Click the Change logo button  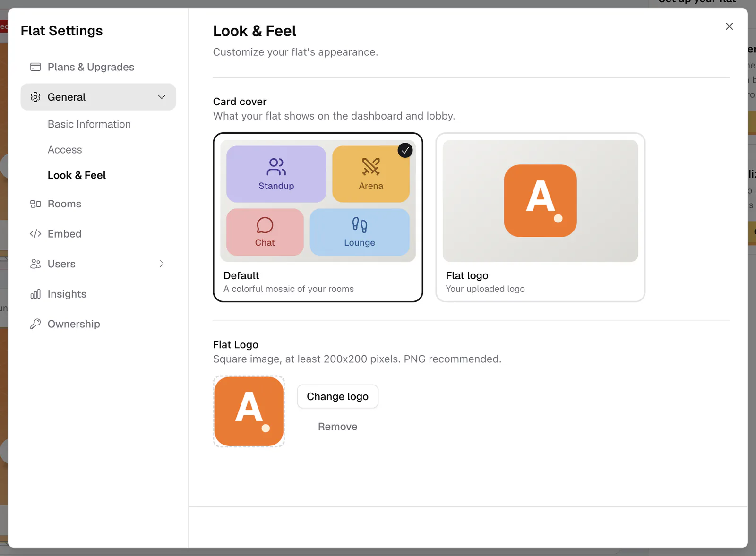[x=338, y=396]
